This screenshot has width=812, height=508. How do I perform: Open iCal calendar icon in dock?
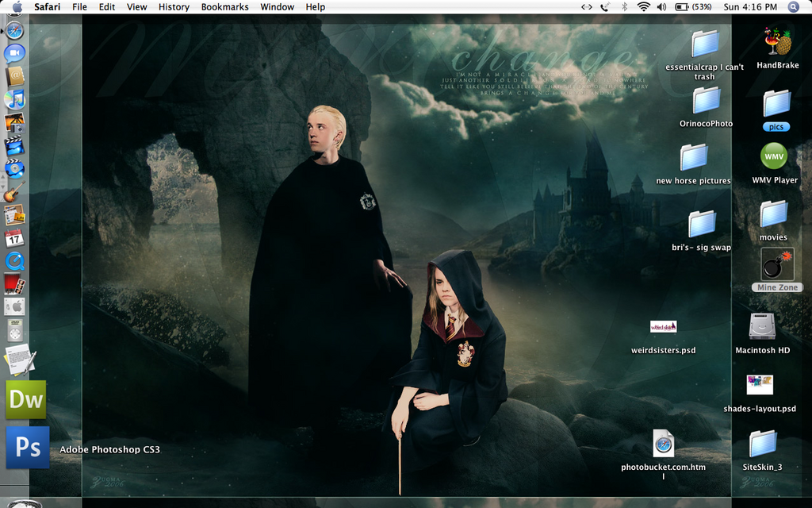coord(14,238)
